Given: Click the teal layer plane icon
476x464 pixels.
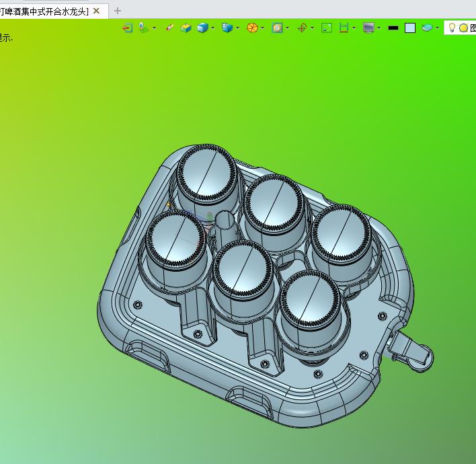Looking at the screenshot, I should pyautogui.click(x=427, y=28).
